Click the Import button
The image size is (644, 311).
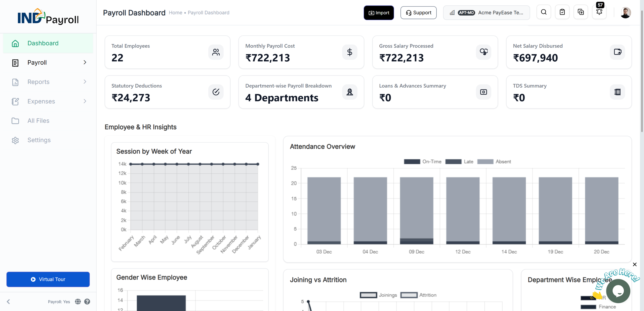379,13
